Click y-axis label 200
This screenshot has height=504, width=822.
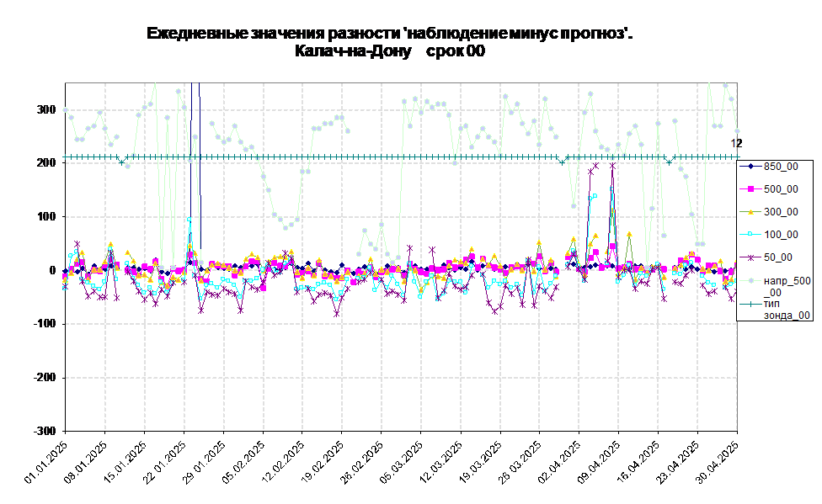[45, 163]
